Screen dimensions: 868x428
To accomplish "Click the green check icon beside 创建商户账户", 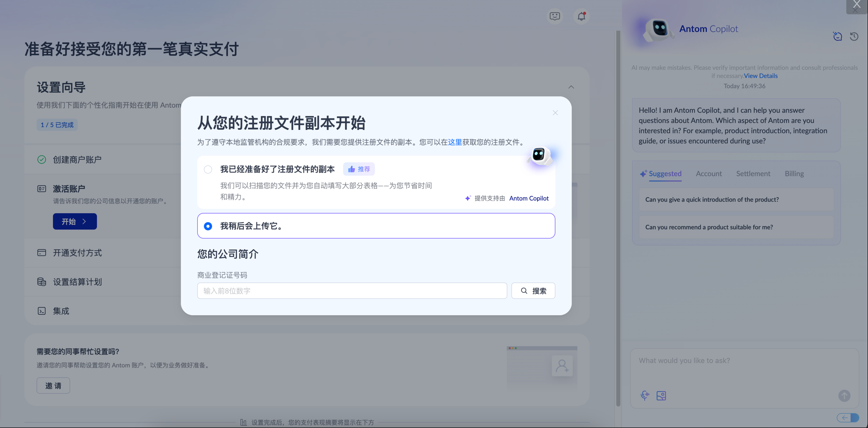I will [42, 160].
